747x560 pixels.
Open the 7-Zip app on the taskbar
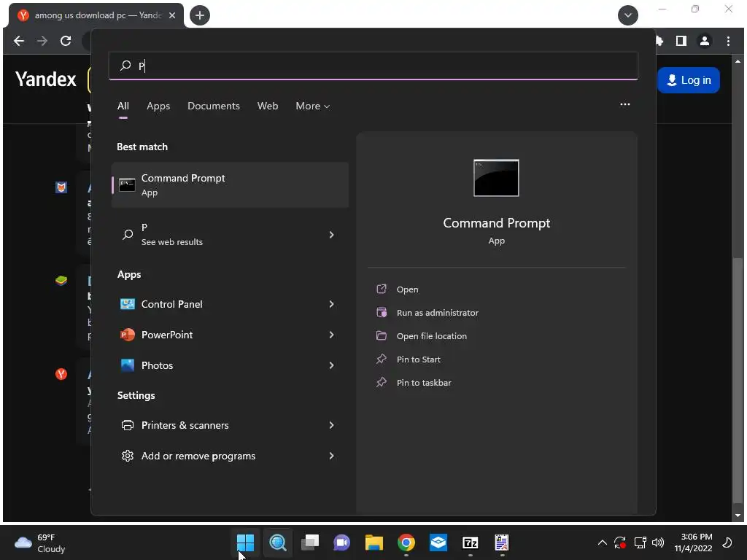pyautogui.click(x=471, y=542)
